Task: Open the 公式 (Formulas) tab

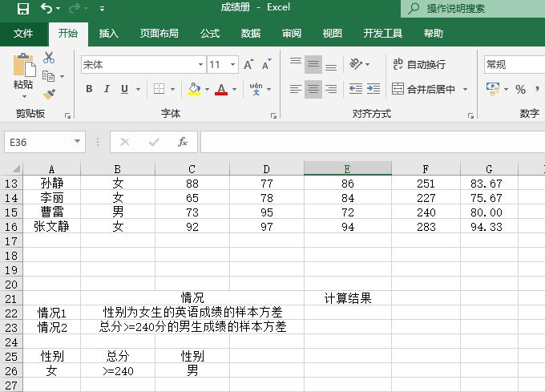Action: tap(210, 34)
